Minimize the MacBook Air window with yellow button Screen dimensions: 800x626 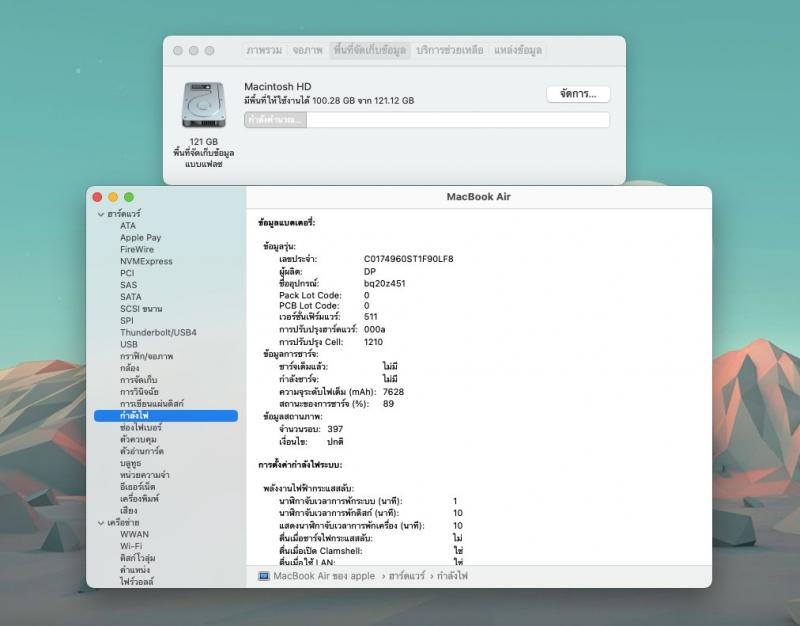click(x=113, y=197)
